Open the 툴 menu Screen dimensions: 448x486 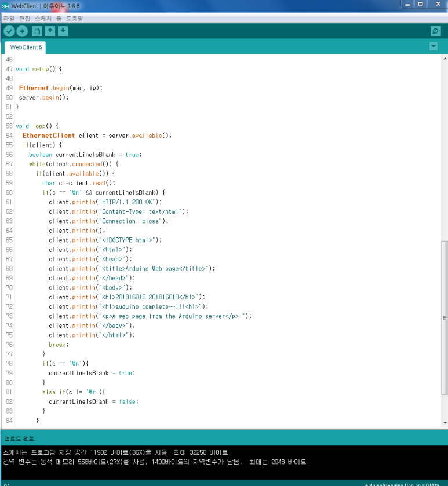[59, 19]
